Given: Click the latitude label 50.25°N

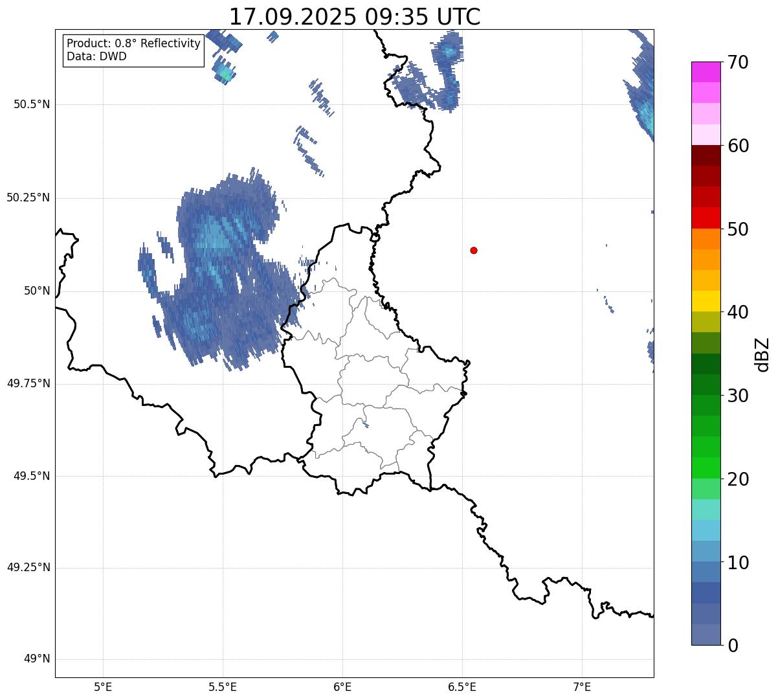Looking at the screenshot, I should (x=28, y=198).
